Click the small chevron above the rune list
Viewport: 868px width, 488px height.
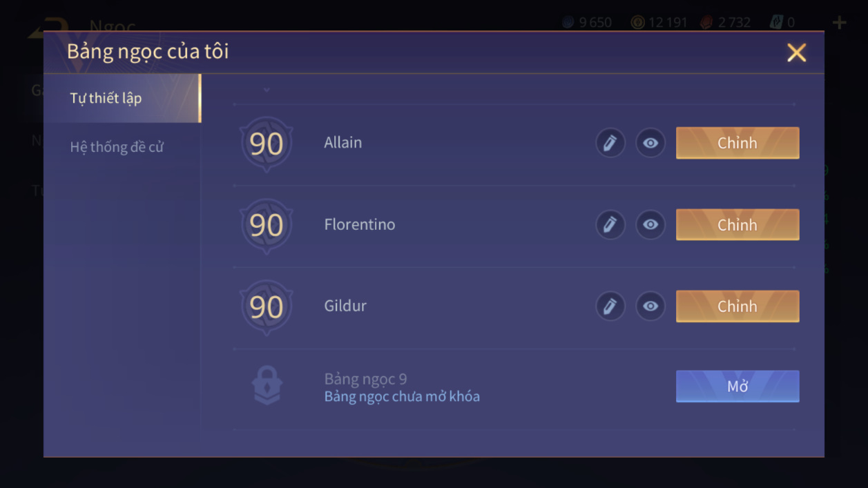pos(267,90)
